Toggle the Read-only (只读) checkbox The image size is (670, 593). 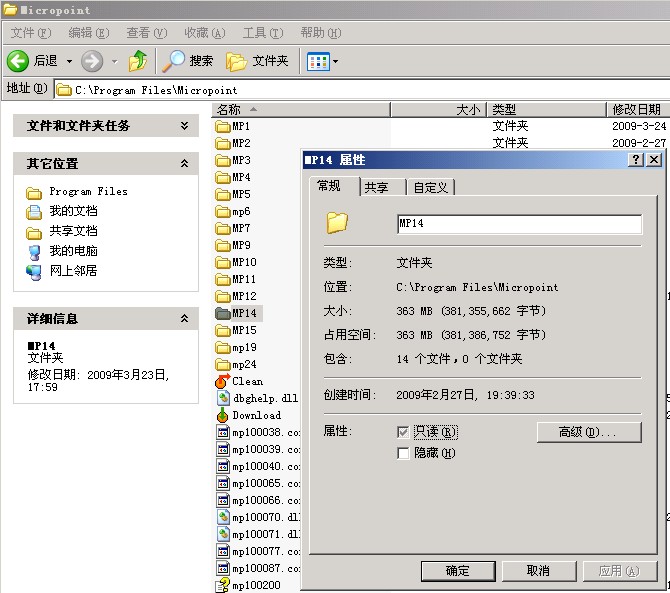click(403, 432)
